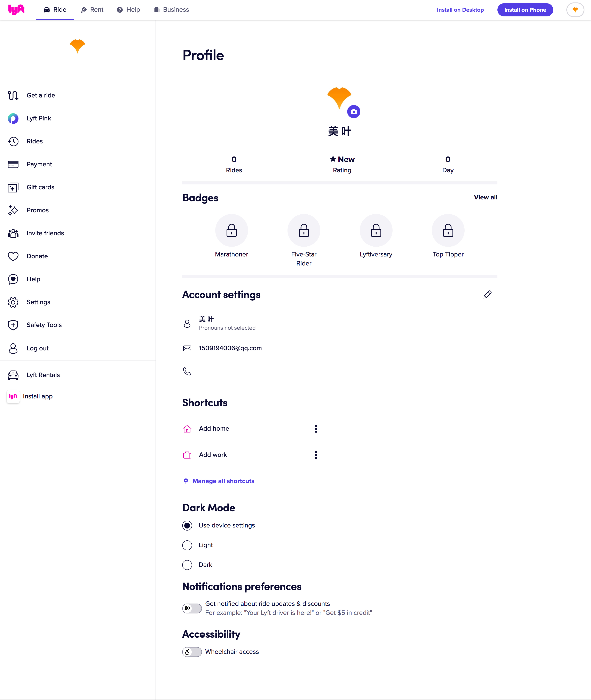Click the Lyft logo in the header
This screenshot has width=591, height=700.
pos(16,10)
